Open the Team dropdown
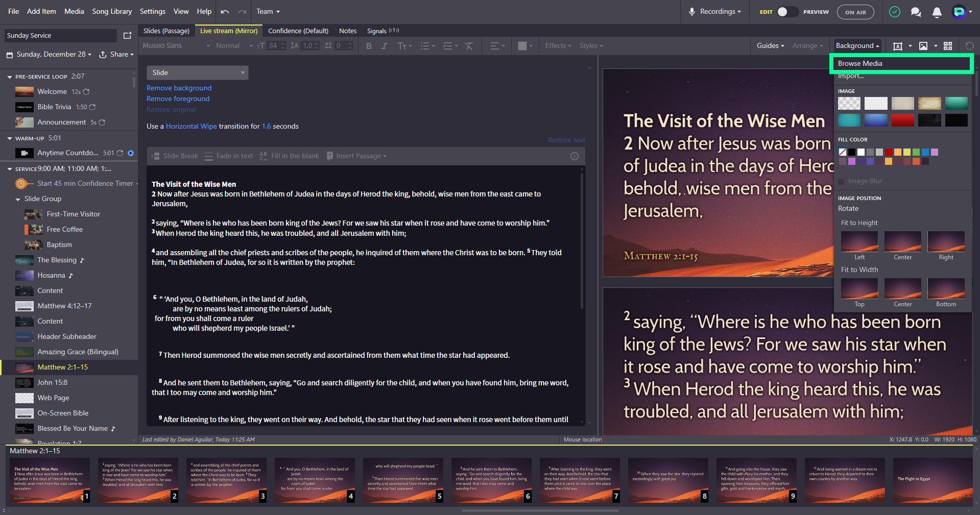This screenshot has height=515, width=980. click(x=268, y=11)
